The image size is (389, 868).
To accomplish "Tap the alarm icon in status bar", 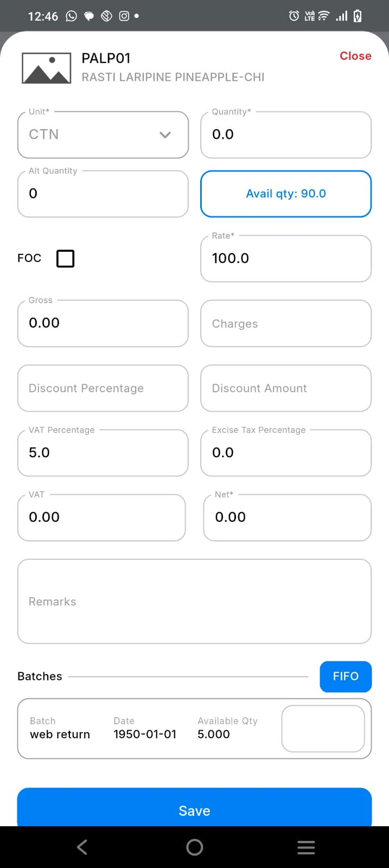I will [x=294, y=16].
